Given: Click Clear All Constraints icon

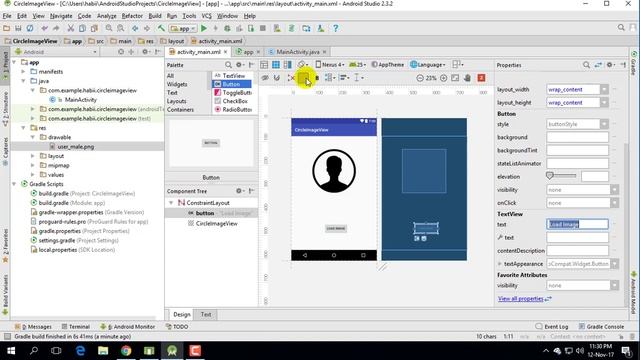Looking at the screenshot, I should click(291, 78).
